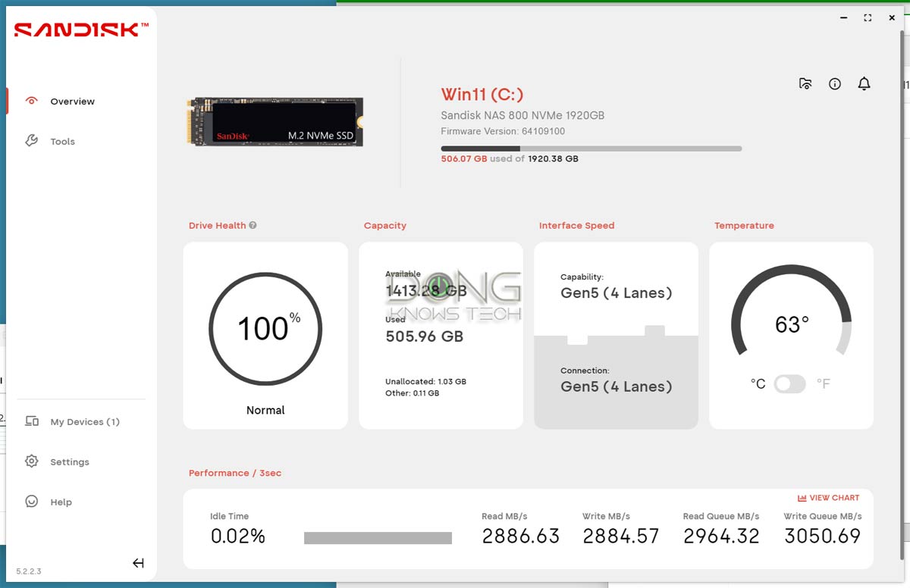Click the Drive Health help question icon
Image resolution: width=910 pixels, height=588 pixels.
pos(253,225)
